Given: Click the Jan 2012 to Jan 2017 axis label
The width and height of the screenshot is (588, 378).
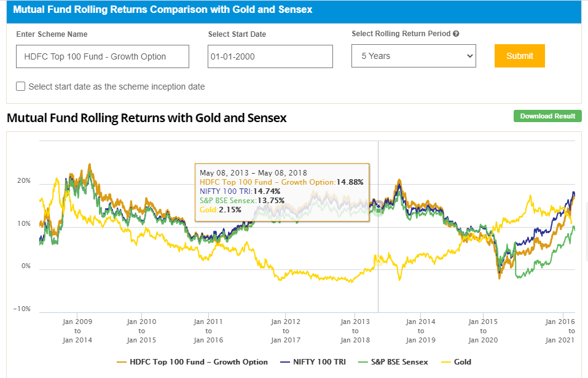Looking at the screenshot, I should [286, 331].
